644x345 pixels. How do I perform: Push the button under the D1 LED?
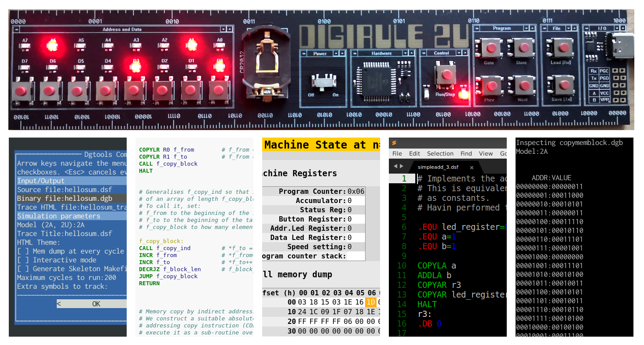click(190, 91)
